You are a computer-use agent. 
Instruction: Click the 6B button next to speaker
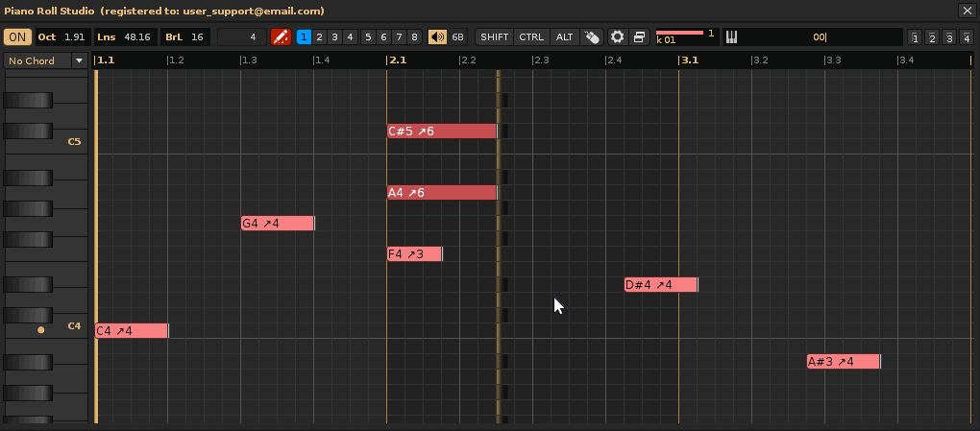pos(458,37)
